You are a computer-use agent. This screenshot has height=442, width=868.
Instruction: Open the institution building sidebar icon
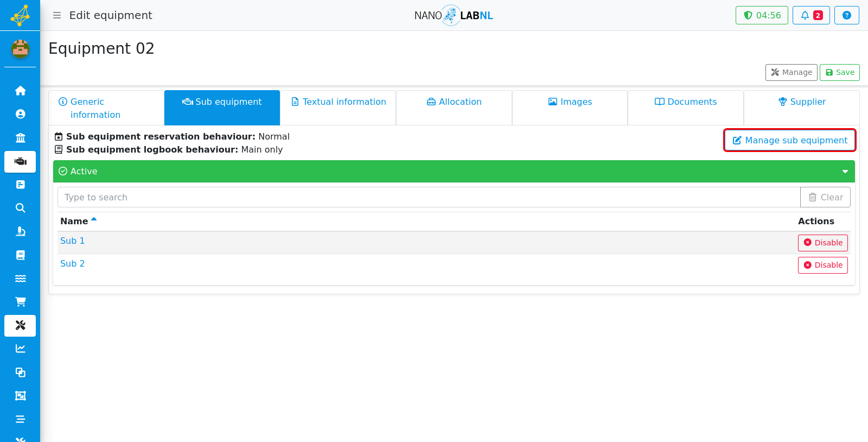point(20,138)
